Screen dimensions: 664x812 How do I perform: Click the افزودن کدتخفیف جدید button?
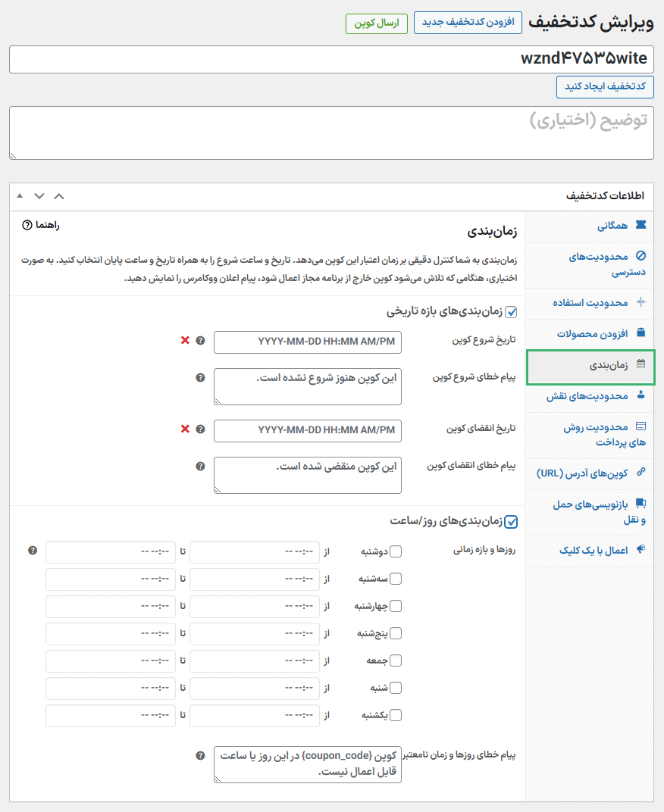468,22
